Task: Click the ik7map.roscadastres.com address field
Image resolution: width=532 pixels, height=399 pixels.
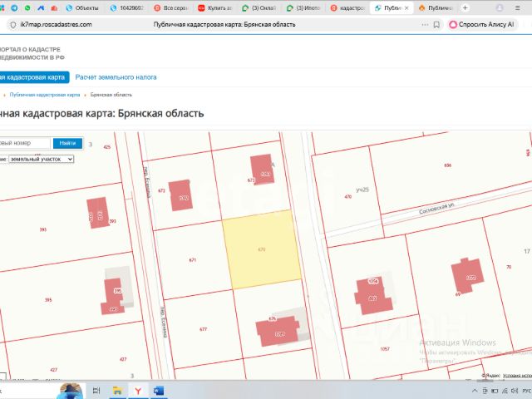Action: tap(56, 24)
